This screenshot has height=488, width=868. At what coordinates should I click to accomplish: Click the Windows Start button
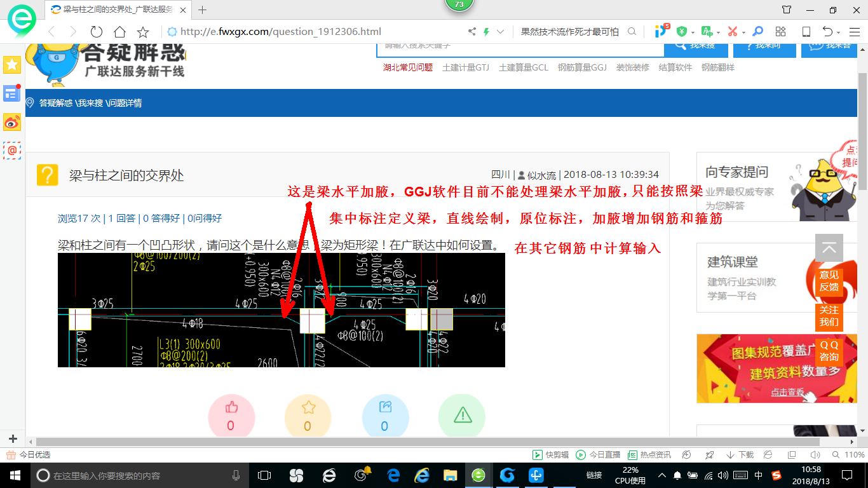pos(15,475)
